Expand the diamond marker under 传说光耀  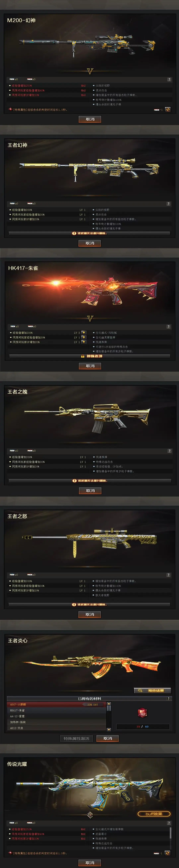click(90, 815)
